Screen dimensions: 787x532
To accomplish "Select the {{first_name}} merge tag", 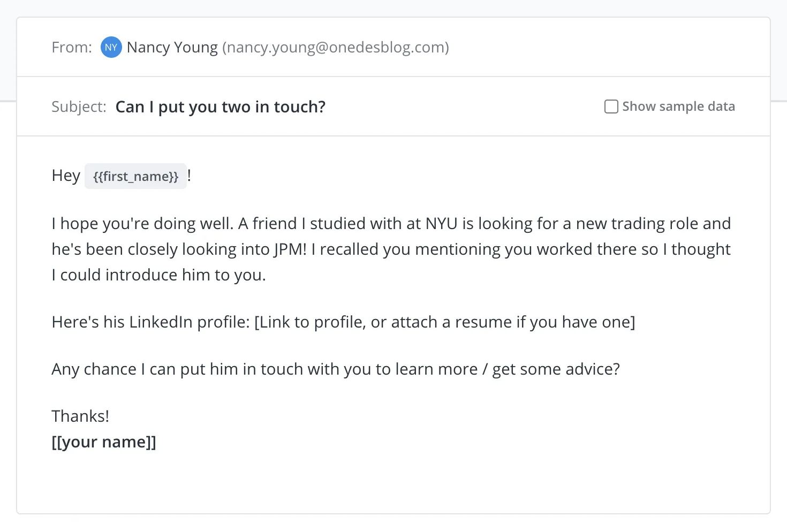I will pos(135,176).
